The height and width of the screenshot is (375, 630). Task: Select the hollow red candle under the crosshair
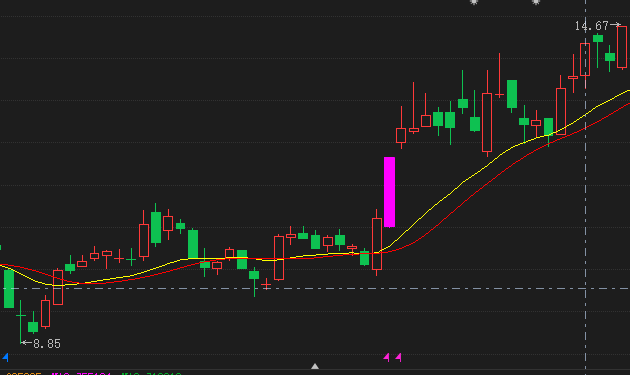[x=585, y=59]
